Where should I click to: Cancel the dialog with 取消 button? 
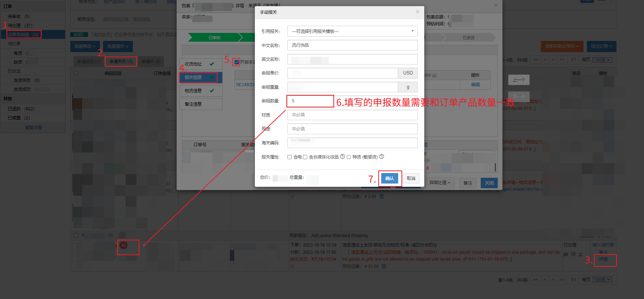click(x=411, y=178)
